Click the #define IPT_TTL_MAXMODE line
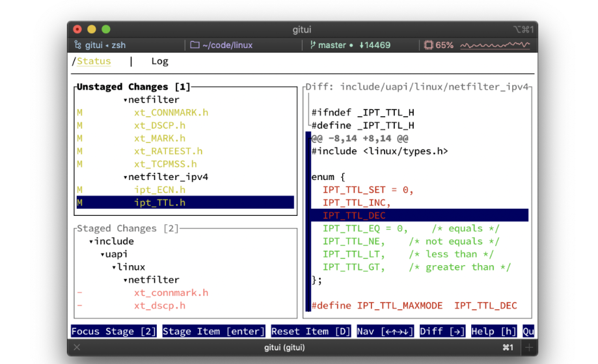 point(415,305)
